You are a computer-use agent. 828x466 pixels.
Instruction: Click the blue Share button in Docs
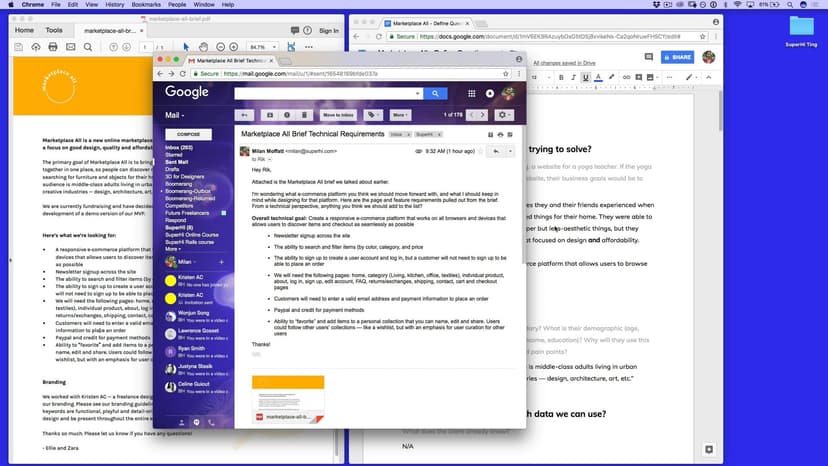(x=677, y=57)
